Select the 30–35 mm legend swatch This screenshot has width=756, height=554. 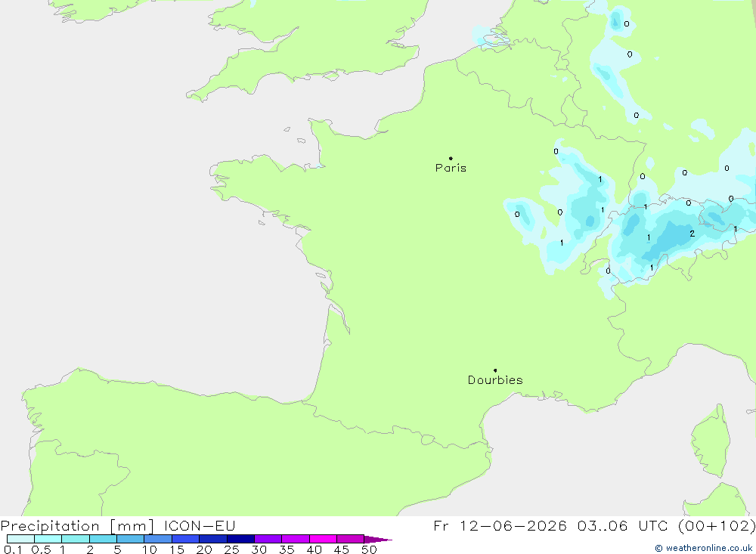[x=268, y=539]
